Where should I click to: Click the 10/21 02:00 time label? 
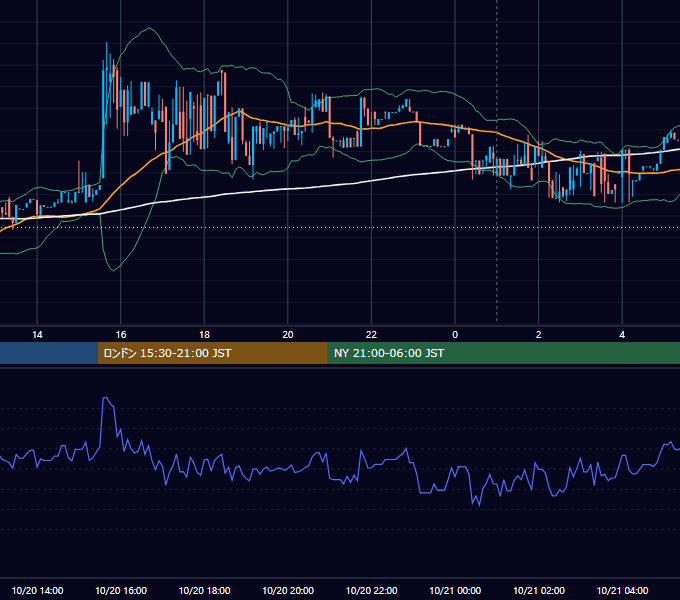click(539, 590)
